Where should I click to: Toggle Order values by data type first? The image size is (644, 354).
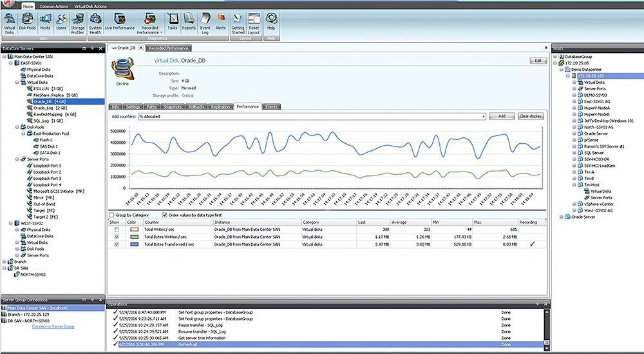[164, 214]
